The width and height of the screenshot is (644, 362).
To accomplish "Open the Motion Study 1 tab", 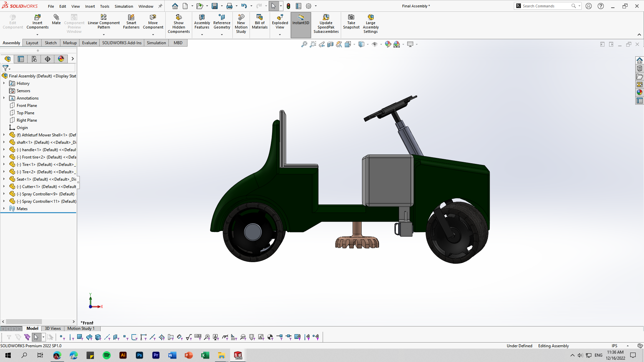I will (x=81, y=328).
